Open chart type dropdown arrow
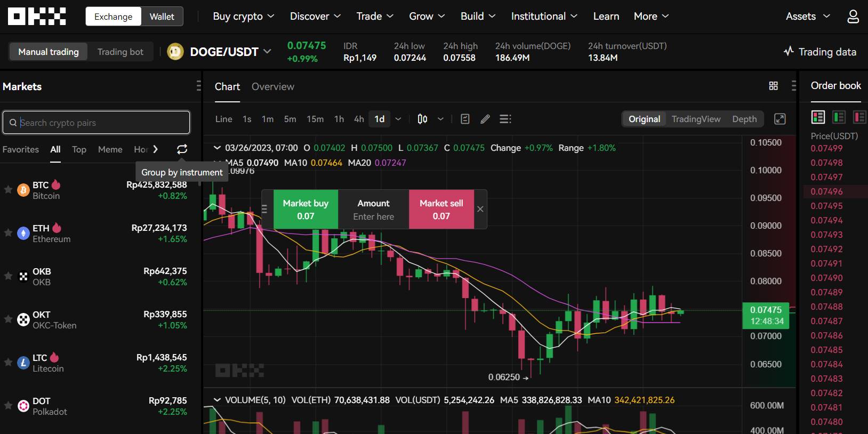This screenshot has width=868, height=434. pos(440,119)
